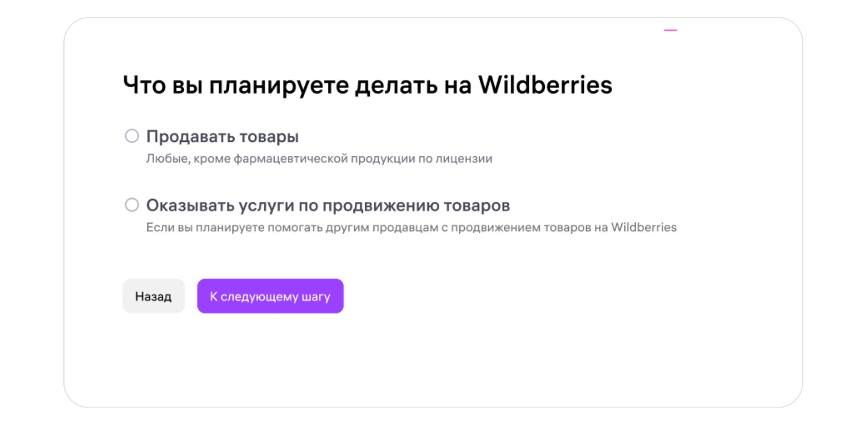
Task: Tick the empty circle beside 'Продавать товары'
Action: pos(132,136)
